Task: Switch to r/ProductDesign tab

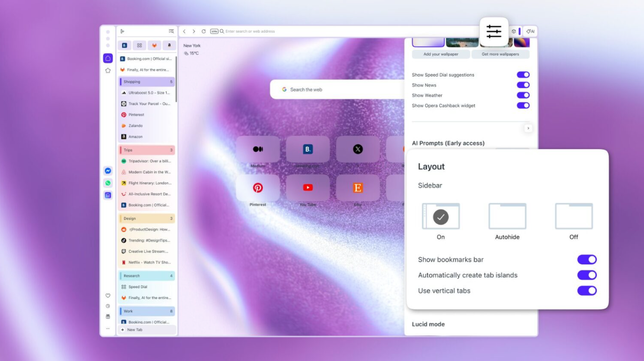Action: tap(147, 229)
